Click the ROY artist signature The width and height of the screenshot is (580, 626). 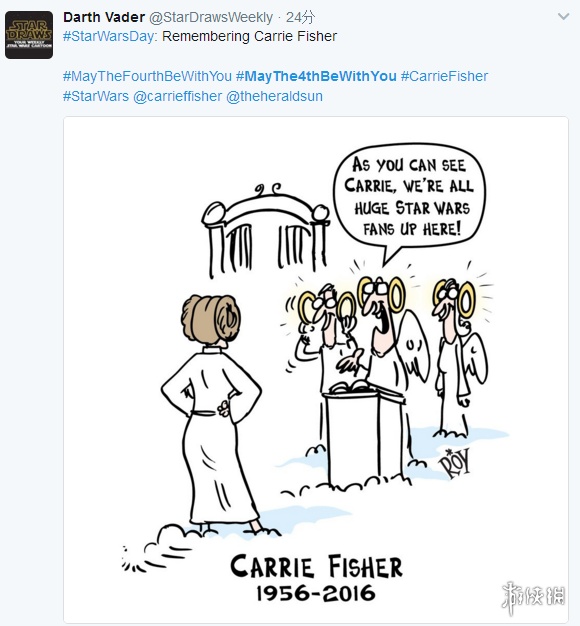tap(454, 462)
